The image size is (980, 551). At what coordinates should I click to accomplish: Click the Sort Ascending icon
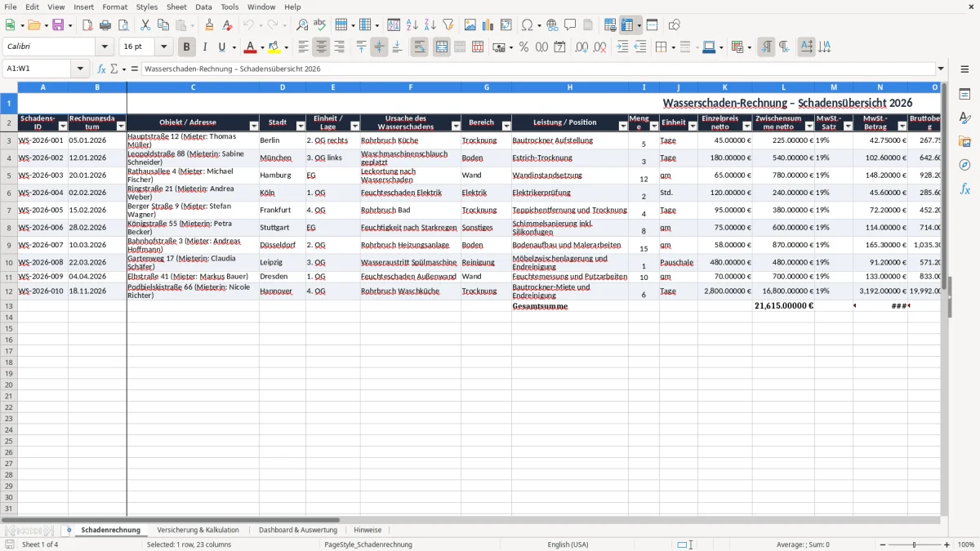point(412,25)
